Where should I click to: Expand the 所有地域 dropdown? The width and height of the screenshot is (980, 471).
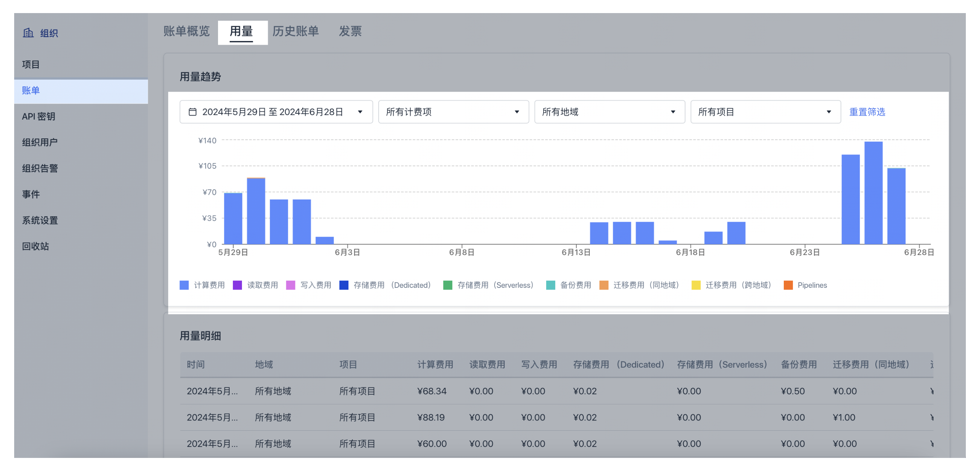609,112
